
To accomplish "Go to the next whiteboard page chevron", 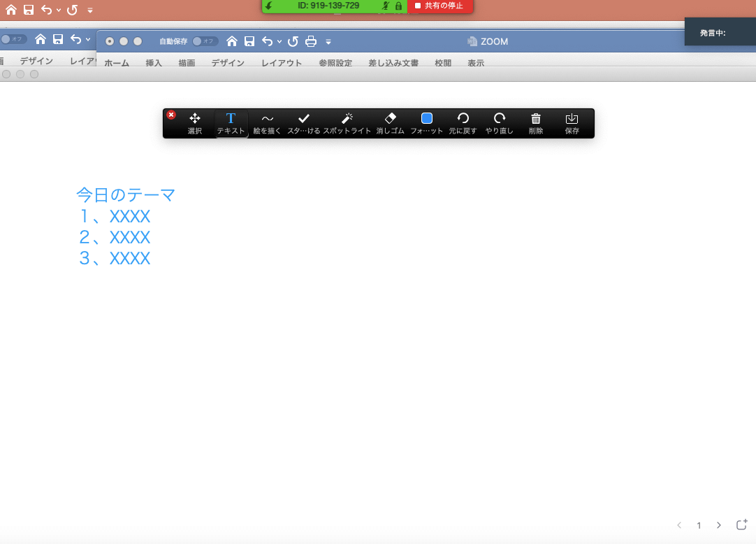I will click(x=719, y=525).
